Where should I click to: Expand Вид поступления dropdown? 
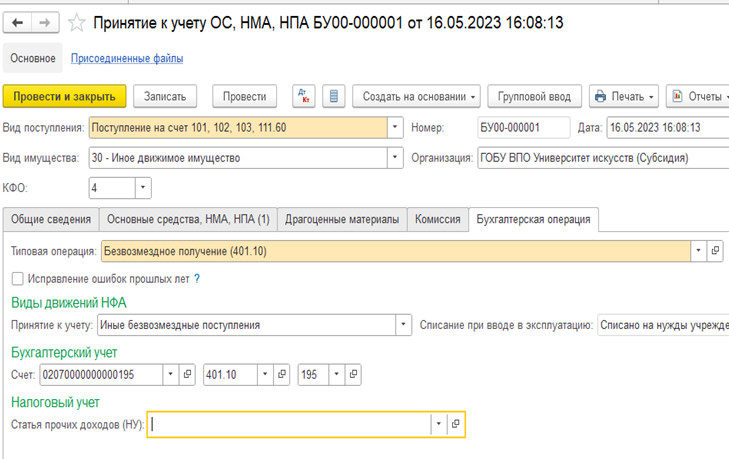tap(395, 127)
